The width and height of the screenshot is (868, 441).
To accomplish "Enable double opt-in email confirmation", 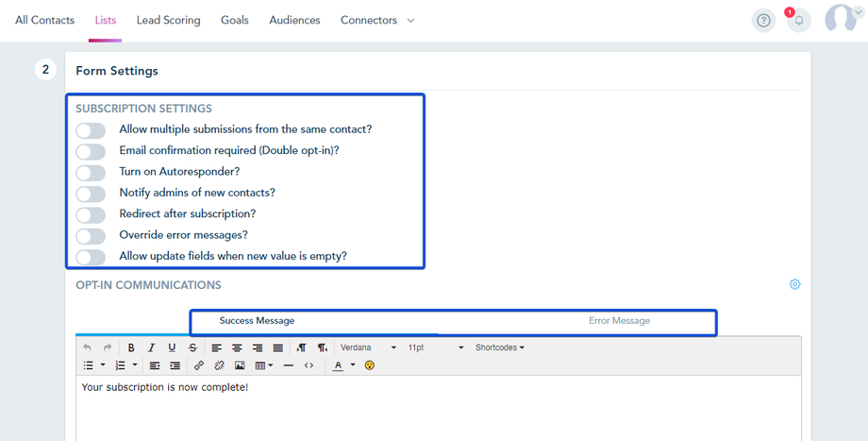I will [x=91, y=152].
